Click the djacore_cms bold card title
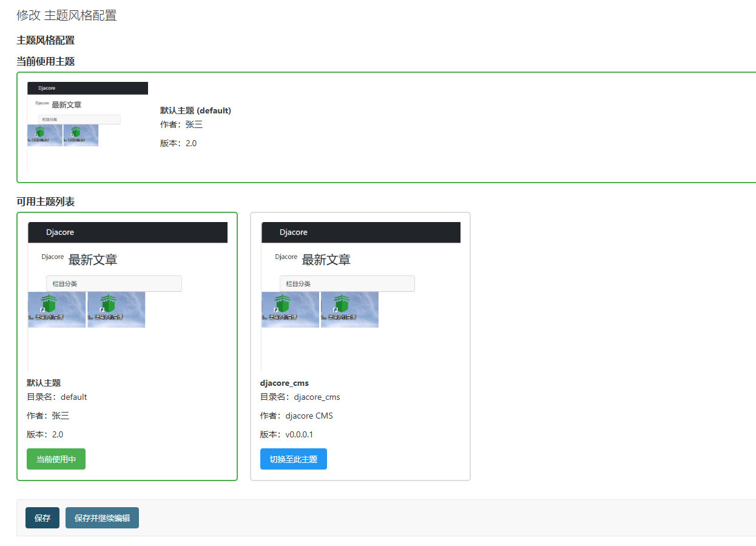756x546 pixels. (284, 383)
